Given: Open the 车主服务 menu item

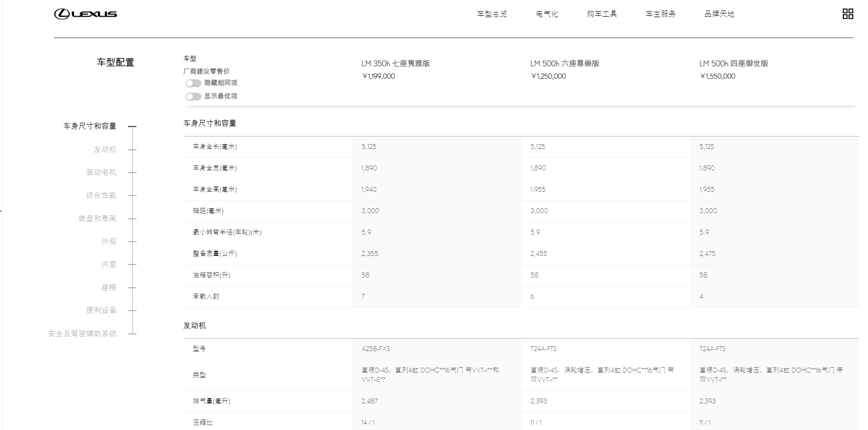Looking at the screenshot, I should [x=661, y=14].
